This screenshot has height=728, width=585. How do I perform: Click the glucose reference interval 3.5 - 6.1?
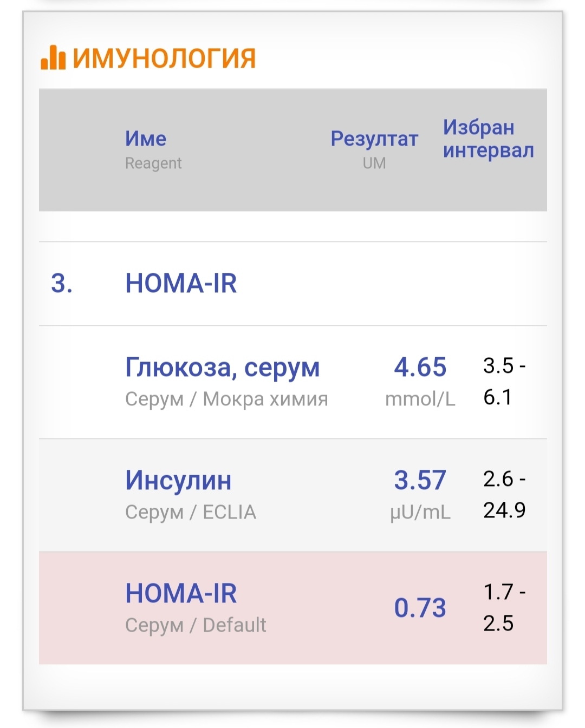[504, 381]
